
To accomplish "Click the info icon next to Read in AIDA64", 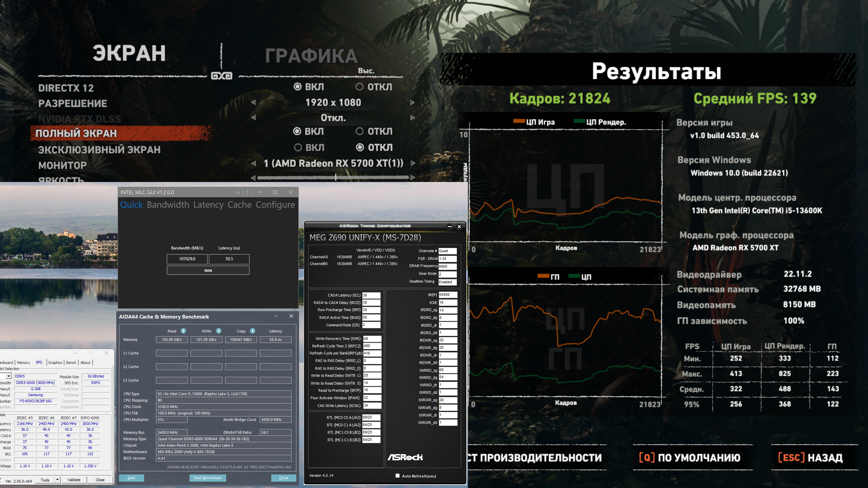I will (183, 331).
